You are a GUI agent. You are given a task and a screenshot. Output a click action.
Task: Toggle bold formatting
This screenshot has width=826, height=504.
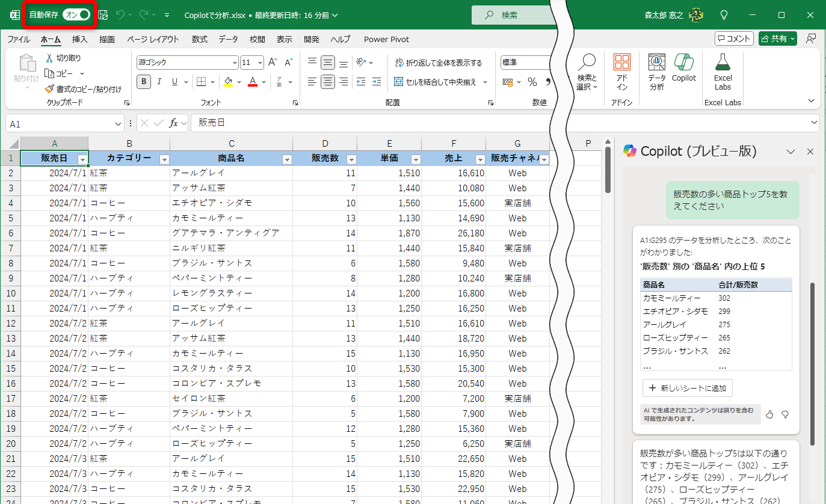click(143, 81)
